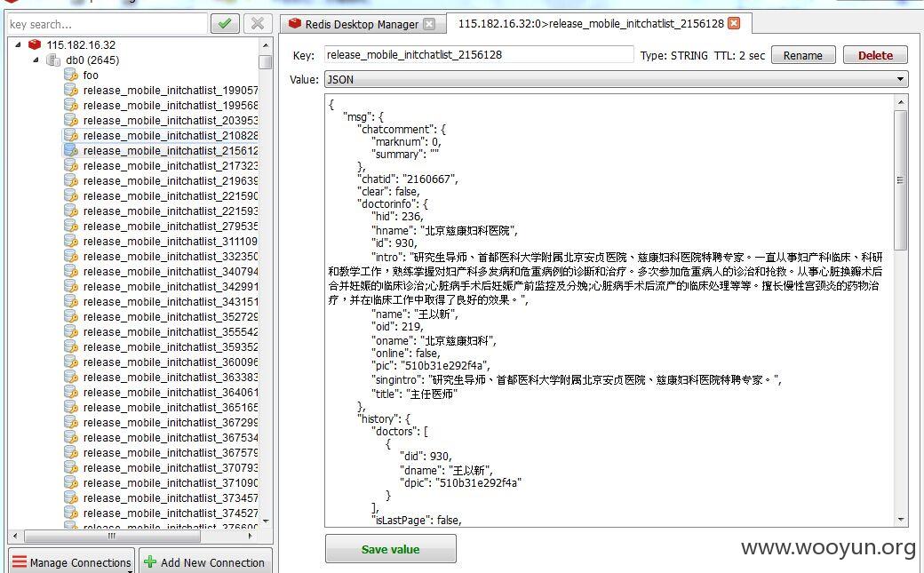Viewport: 924px width, 573px height.
Task: Select key release_mobile_initchatlist_367579
Action: click(171, 453)
